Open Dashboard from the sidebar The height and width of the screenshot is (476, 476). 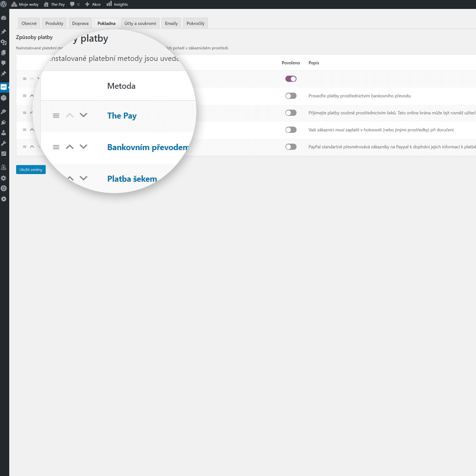(4, 18)
